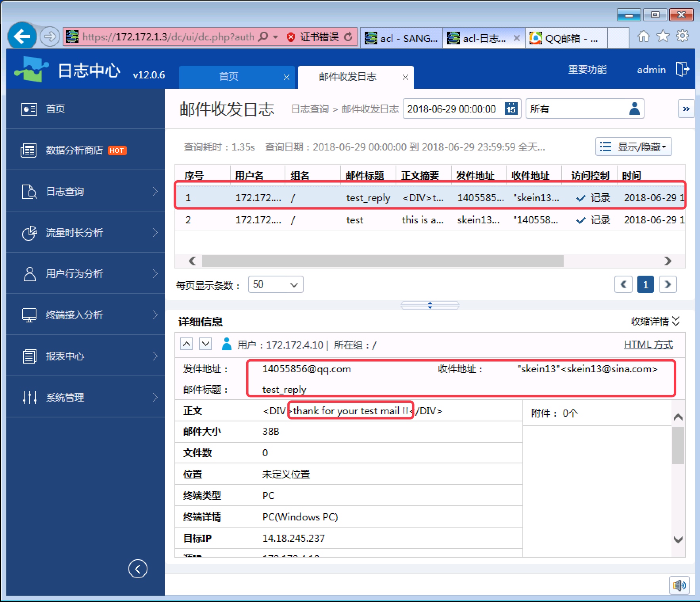Image resolution: width=700 pixels, height=602 pixels.
Task: Go to next results page
Action: [x=668, y=284]
